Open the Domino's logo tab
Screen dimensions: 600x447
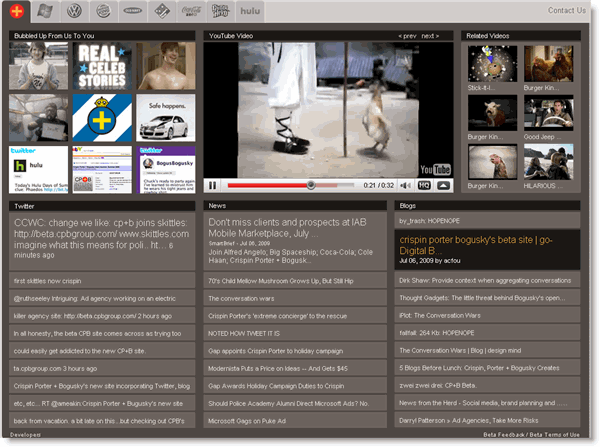click(162, 11)
